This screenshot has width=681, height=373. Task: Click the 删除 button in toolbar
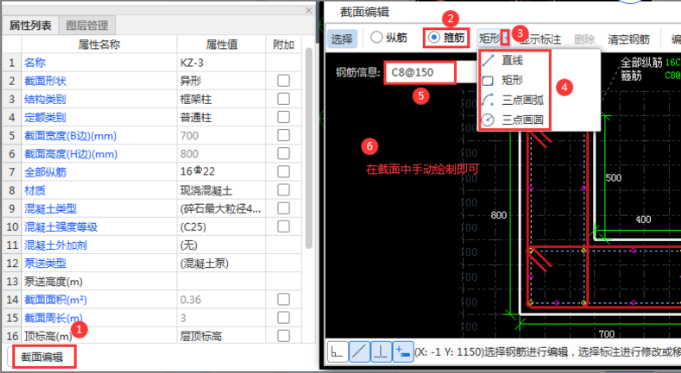pos(584,40)
